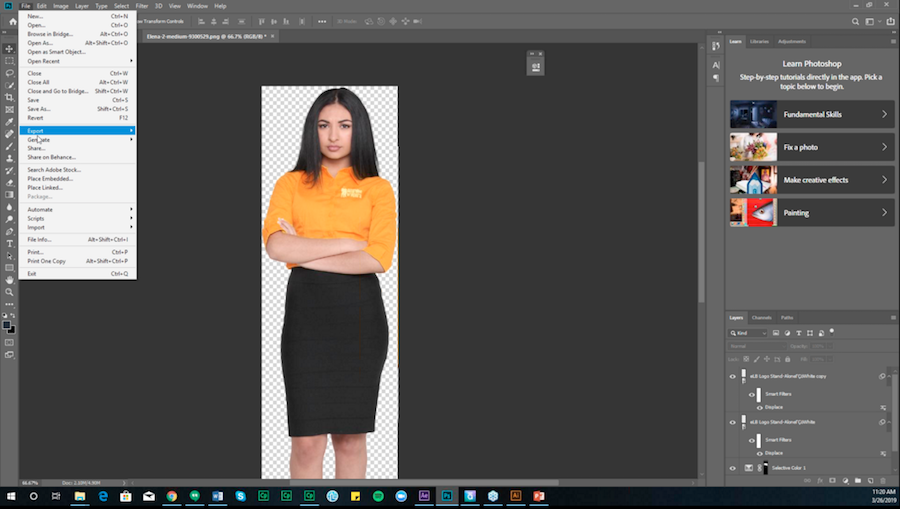Click the foreground color swatch

(8, 324)
